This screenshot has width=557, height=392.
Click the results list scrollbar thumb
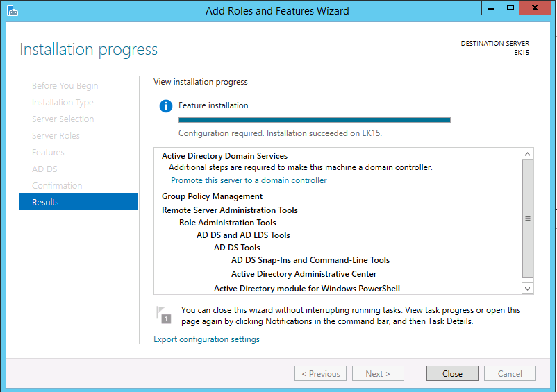527,218
